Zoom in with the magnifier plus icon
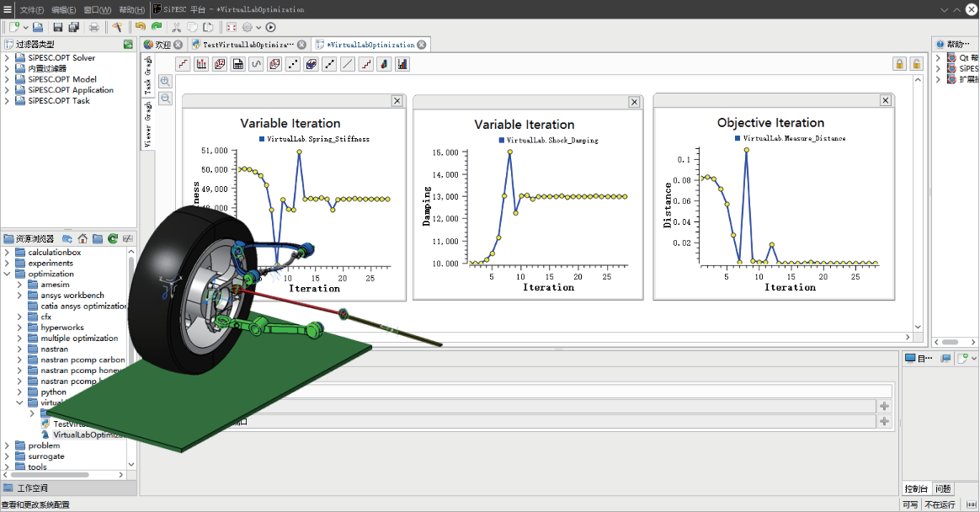 click(x=166, y=82)
